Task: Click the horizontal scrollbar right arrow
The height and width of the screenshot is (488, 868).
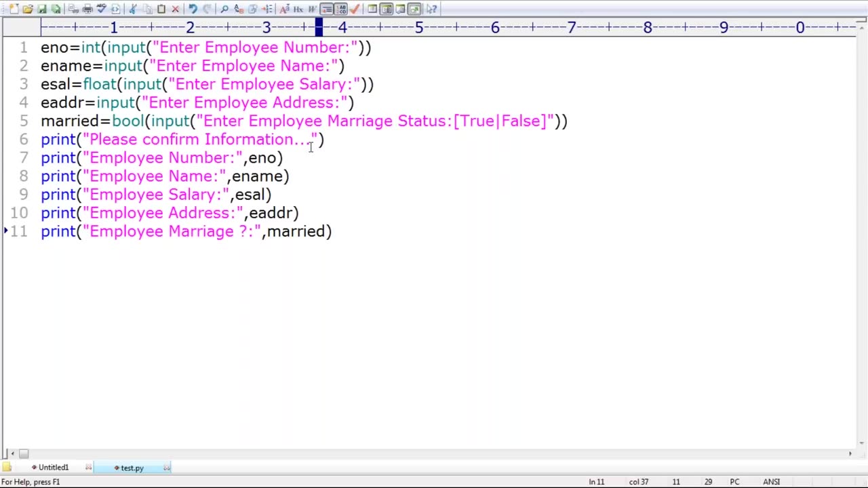Action: click(850, 453)
